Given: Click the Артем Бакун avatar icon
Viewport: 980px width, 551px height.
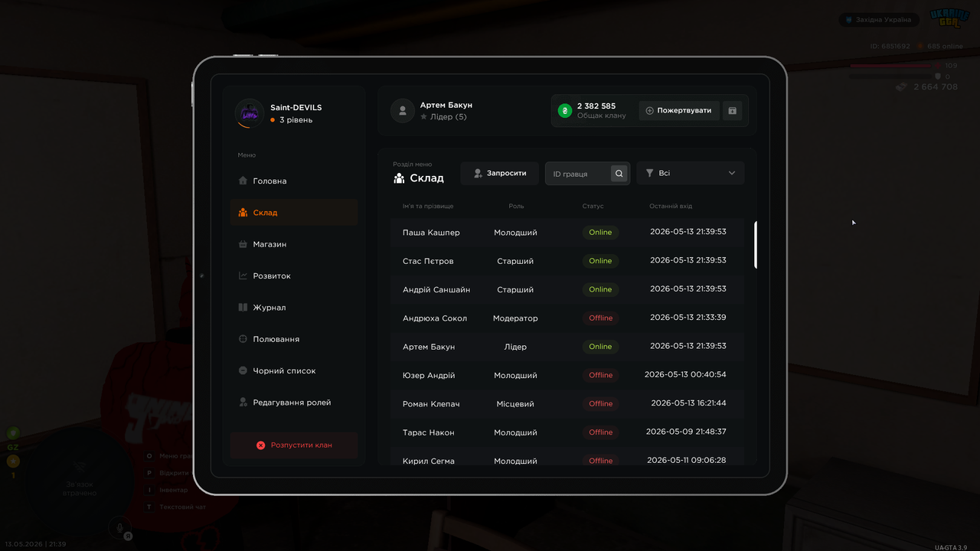Looking at the screenshot, I should pos(403,111).
